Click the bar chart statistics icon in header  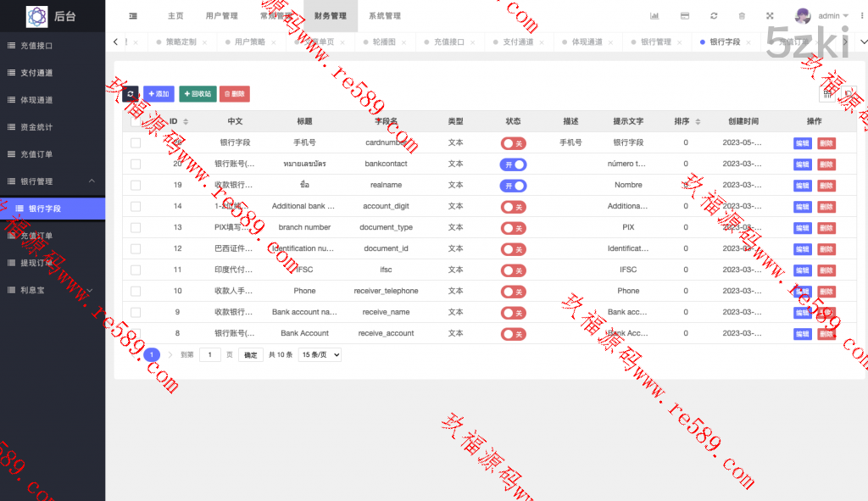[x=654, y=16]
